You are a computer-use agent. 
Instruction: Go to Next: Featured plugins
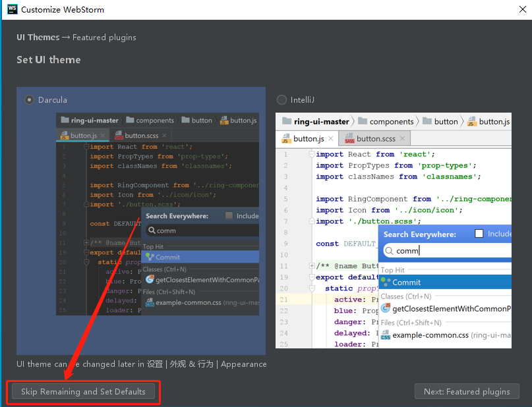coord(467,392)
